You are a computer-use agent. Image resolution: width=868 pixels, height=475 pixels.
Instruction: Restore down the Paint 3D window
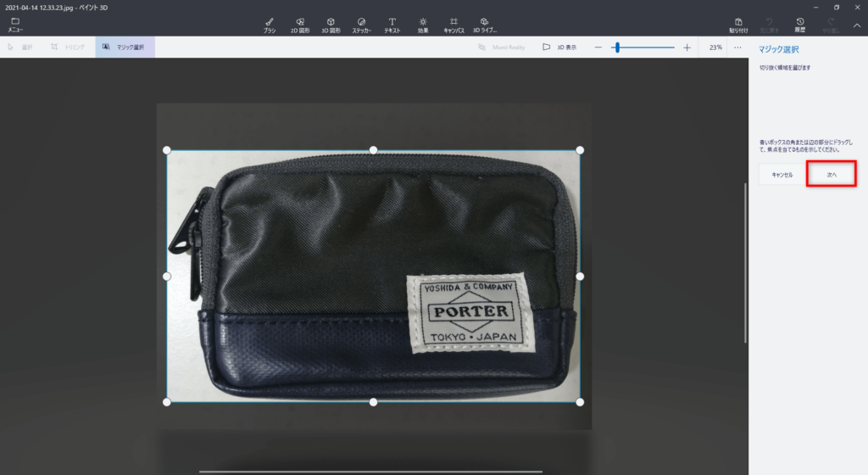[x=837, y=7]
